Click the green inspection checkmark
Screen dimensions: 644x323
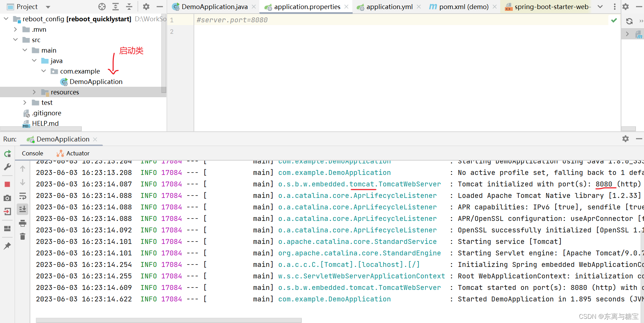pyautogui.click(x=614, y=20)
